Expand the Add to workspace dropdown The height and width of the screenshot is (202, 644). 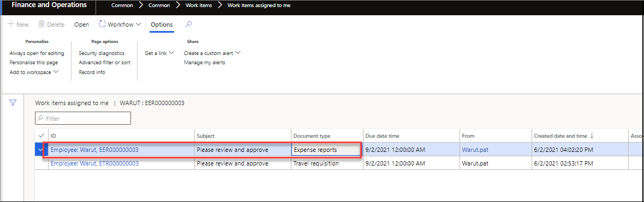(x=56, y=72)
